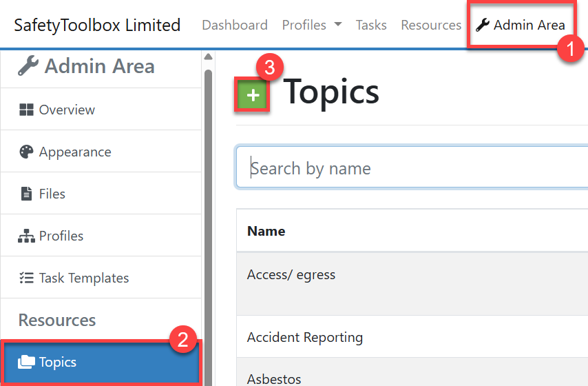This screenshot has width=588, height=386.
Task: Open the Dashboard page from top navigation
Action: pos(235,26)
